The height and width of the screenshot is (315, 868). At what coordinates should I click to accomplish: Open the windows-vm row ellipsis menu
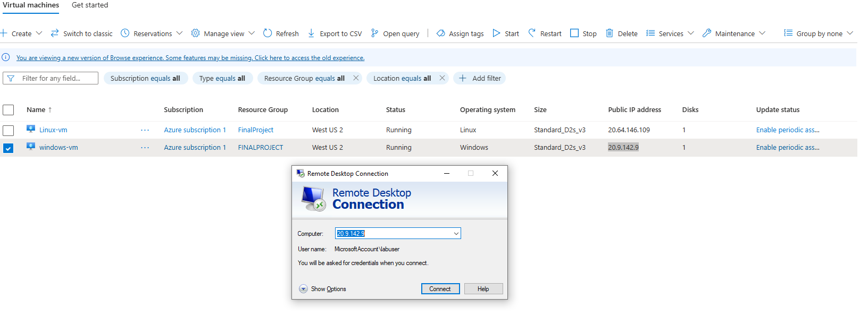[145, 147]
